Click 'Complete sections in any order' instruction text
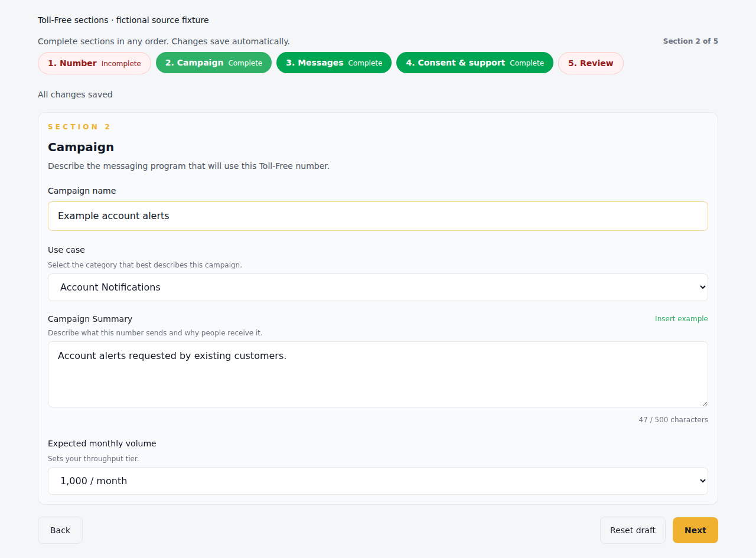The height and width of the screenshot is (558, 756). pos(164,41)
